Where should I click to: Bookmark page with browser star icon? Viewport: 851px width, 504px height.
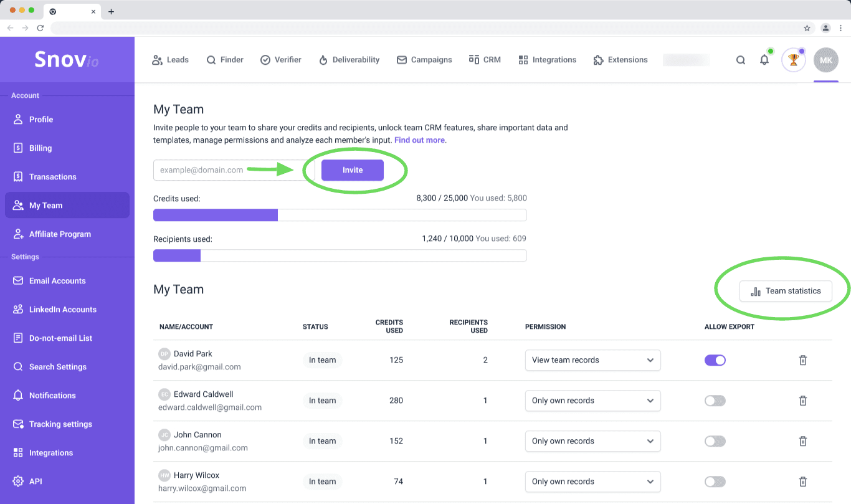tap(807, 28)
